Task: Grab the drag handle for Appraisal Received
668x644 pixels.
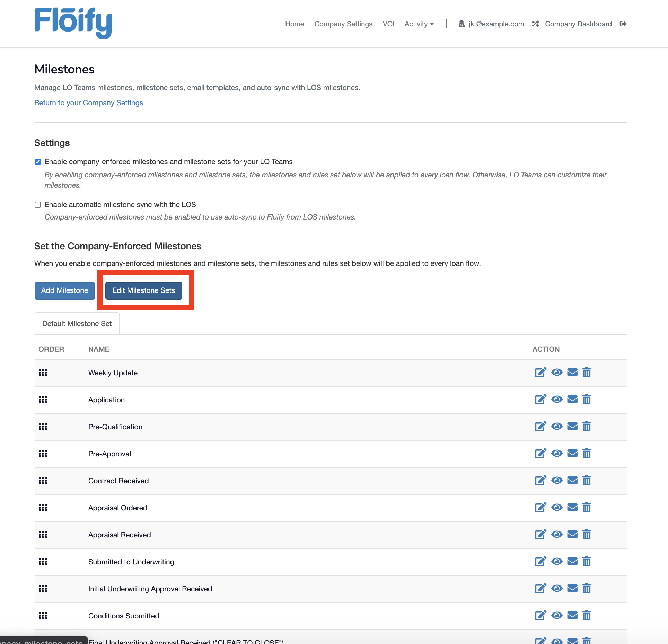Action: tap(43, 535)
